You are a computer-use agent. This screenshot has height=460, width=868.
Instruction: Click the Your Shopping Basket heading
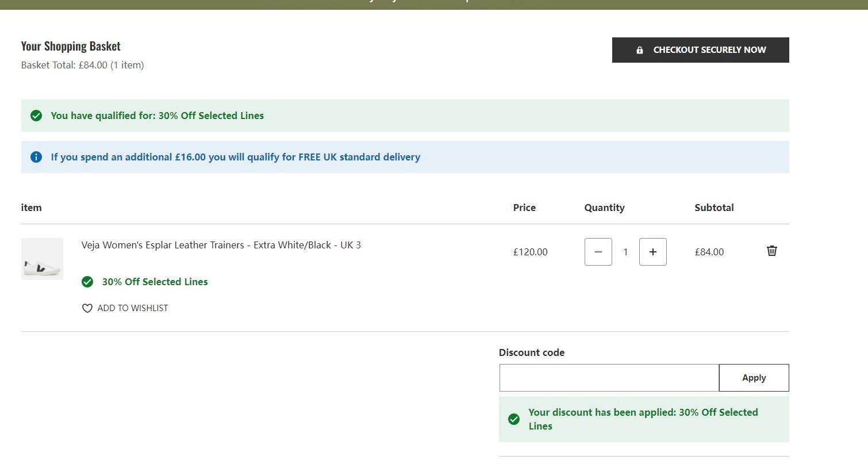click(71, 46)
